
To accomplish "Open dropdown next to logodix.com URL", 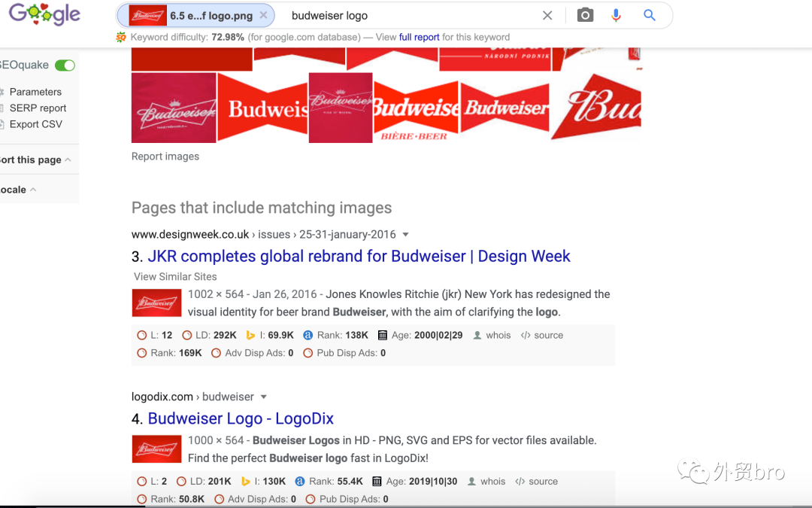I will tap(264, 397).
